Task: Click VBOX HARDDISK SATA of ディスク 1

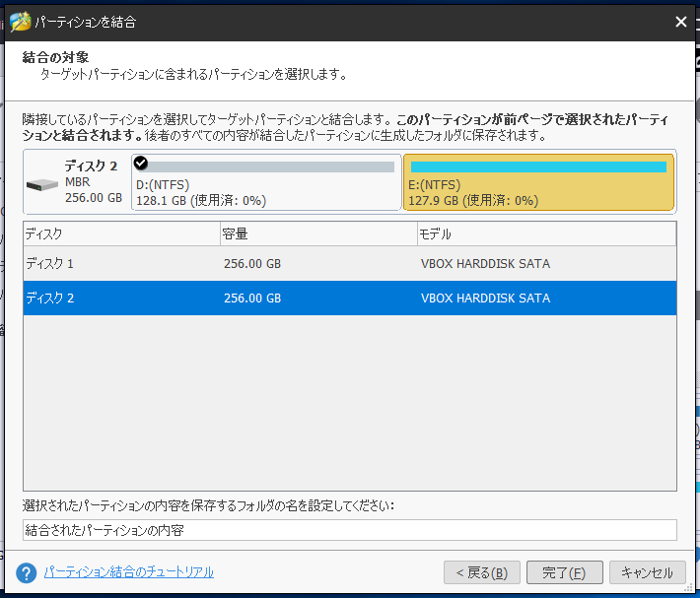Action: [485, 264]
